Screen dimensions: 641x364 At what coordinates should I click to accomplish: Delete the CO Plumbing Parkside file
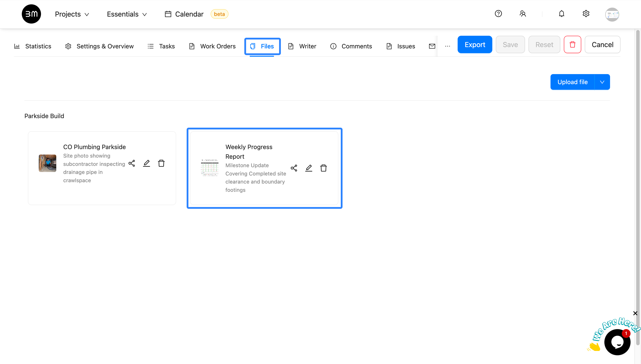coord(161,163)
